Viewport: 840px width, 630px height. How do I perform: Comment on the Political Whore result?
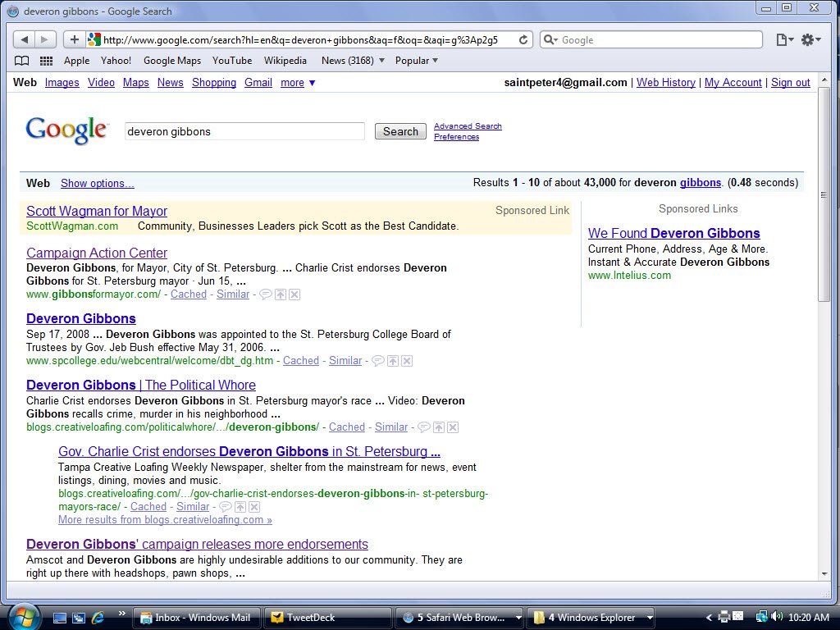[x=424, y=427]
